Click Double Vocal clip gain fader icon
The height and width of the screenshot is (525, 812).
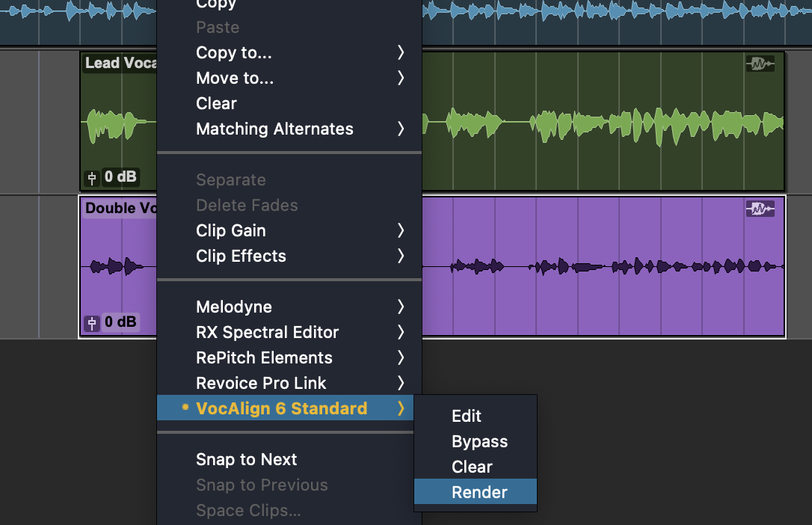click(92, 323)
